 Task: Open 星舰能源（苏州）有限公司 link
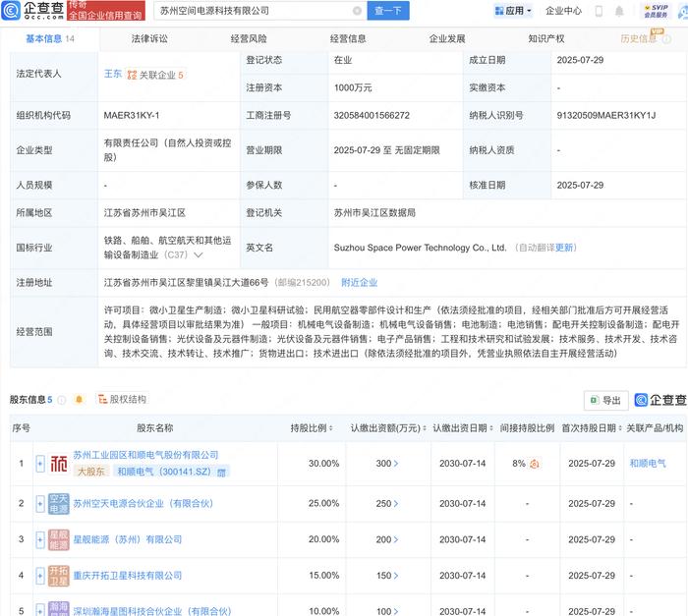pos(128,539)
